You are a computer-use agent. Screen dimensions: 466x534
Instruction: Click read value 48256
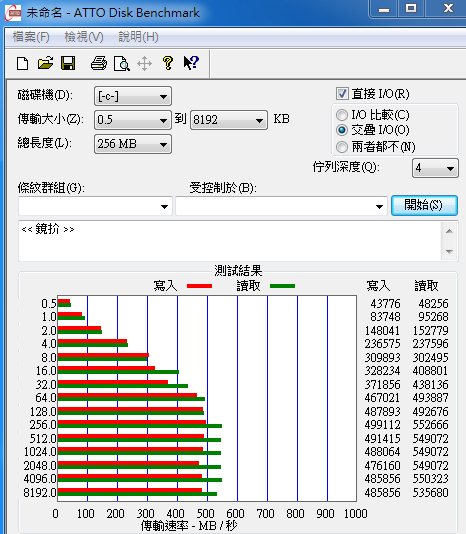[433, 303]
